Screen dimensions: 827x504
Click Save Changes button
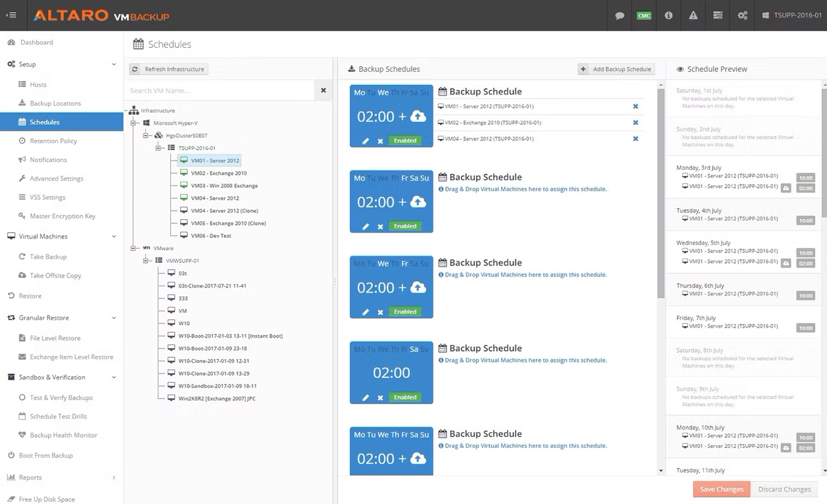click(x=721, y=489)
